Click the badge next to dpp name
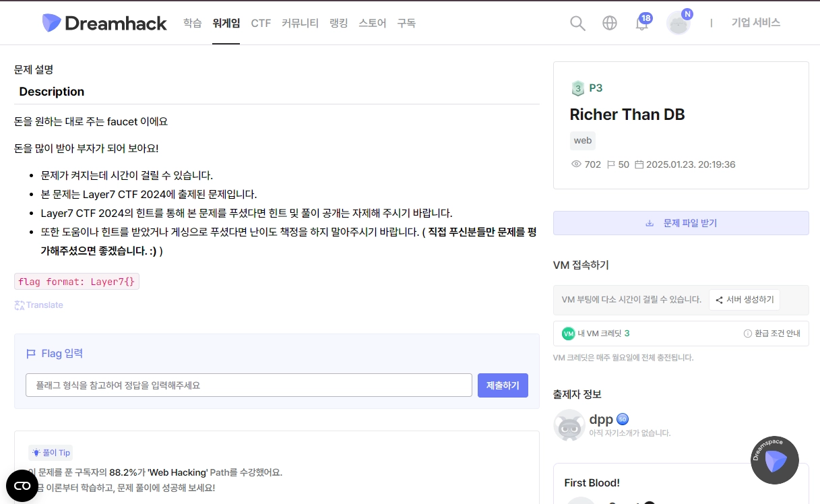The height and width of the screenshot is (504, 820). 623,419
